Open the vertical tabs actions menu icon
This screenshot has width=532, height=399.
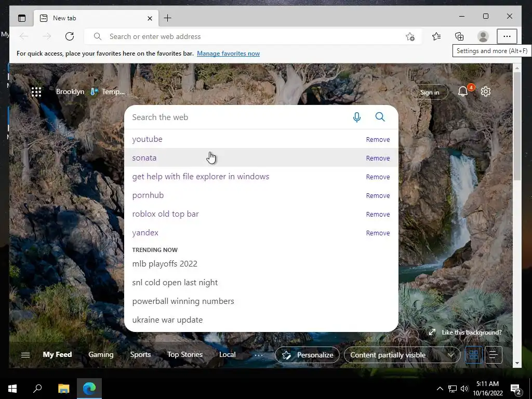[x=22, y=18]
